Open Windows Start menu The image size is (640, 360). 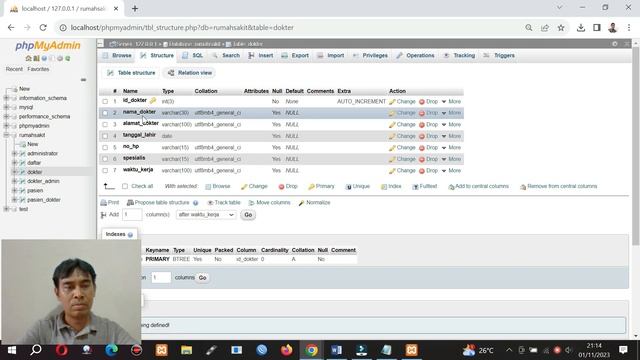click(11, 350)
